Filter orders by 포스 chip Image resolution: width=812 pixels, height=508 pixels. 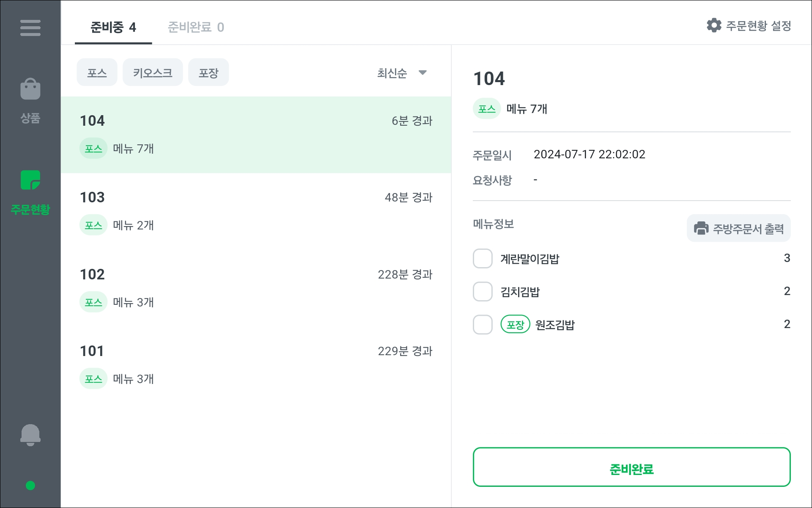[97, 73]
